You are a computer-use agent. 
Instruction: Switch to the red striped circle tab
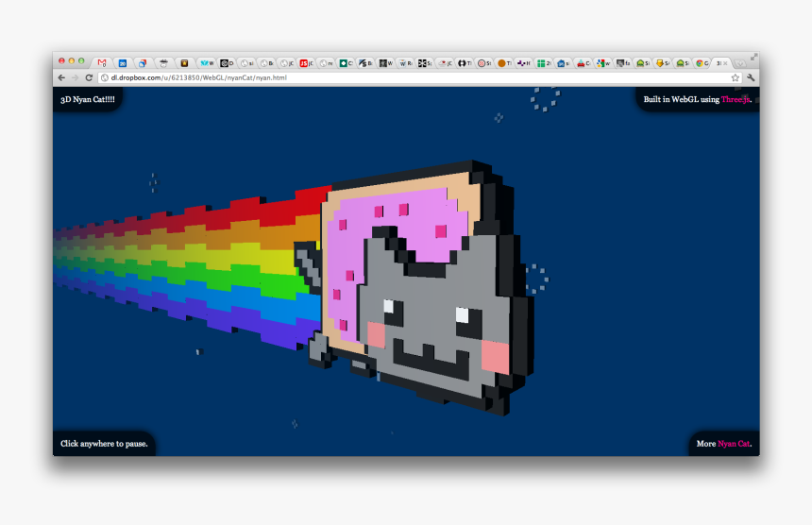pyautogui.click(x=483, y=63)
